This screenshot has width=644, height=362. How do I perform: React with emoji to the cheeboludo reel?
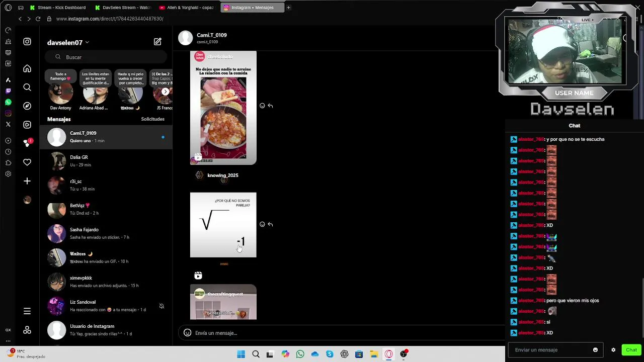click(x=262, y=106)
